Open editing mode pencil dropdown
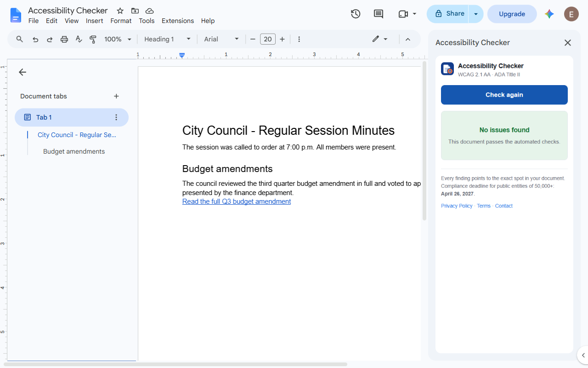588x368 pixels. point(380,39)
